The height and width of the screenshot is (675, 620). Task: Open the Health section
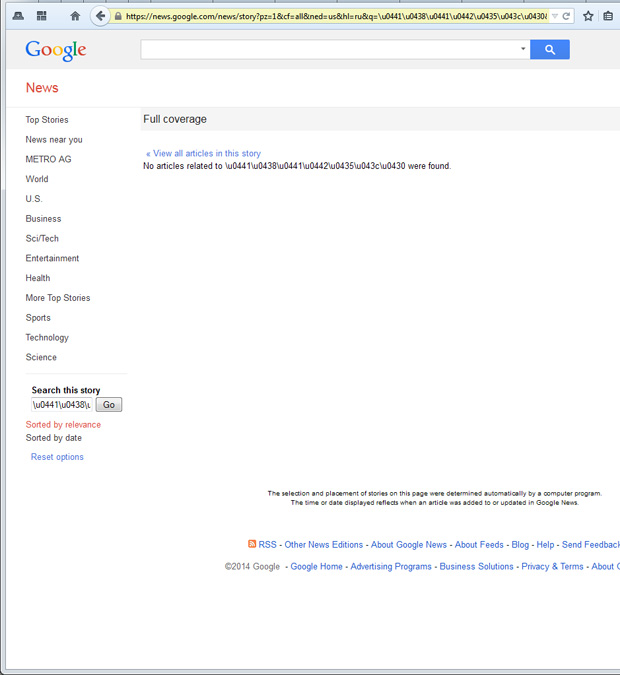point(37,278)
